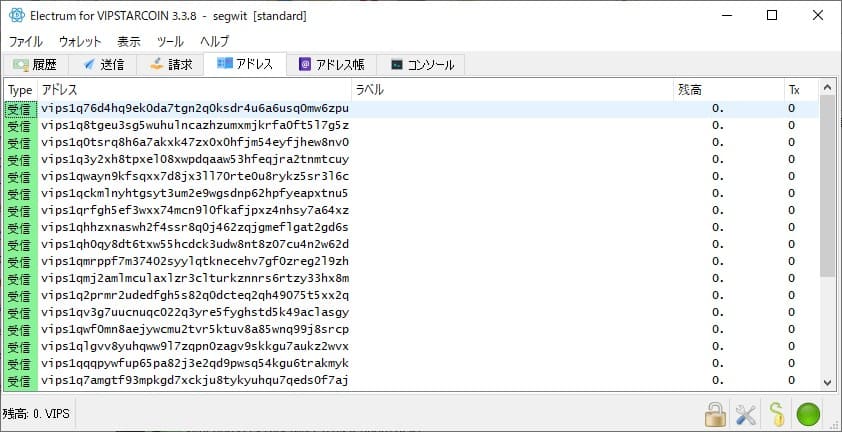This screenshot has height=432, width=842.
Task: Open the ツール menu
Action: click(170, 41)
